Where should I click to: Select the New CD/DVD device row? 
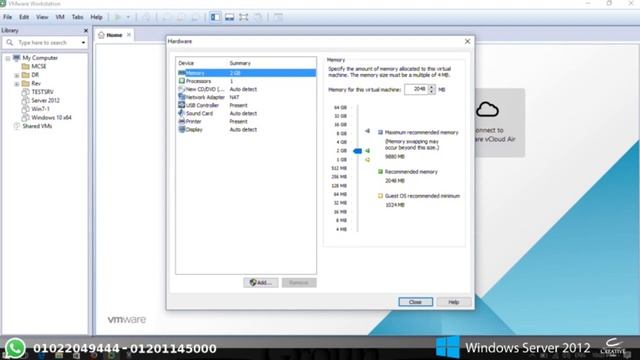click(247, 89)
